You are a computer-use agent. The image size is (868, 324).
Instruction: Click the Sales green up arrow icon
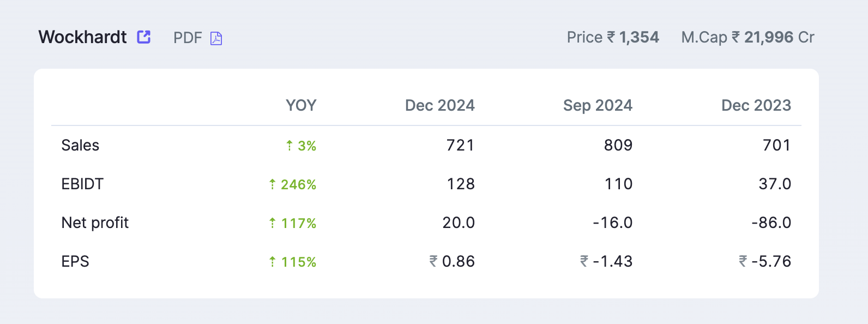point(290,146)
